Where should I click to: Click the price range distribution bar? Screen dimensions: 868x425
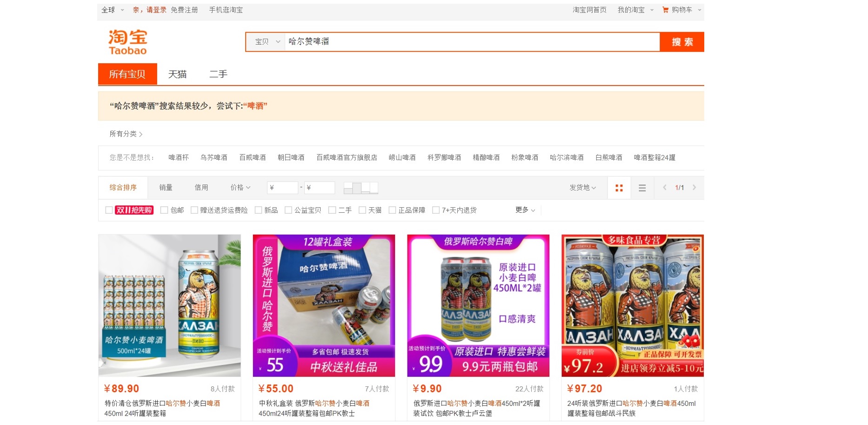click(361, 188)
